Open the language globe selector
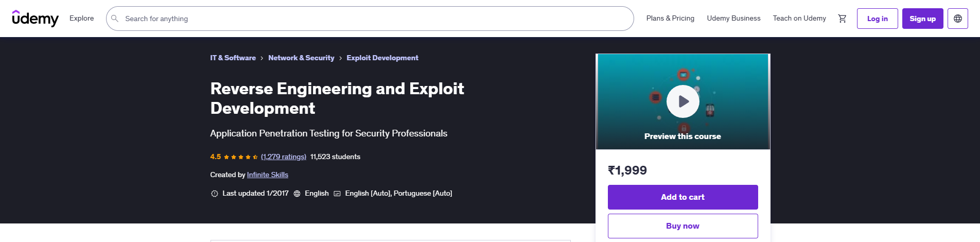The width and height of the screenshot is (980, 242). pos(957,19)
